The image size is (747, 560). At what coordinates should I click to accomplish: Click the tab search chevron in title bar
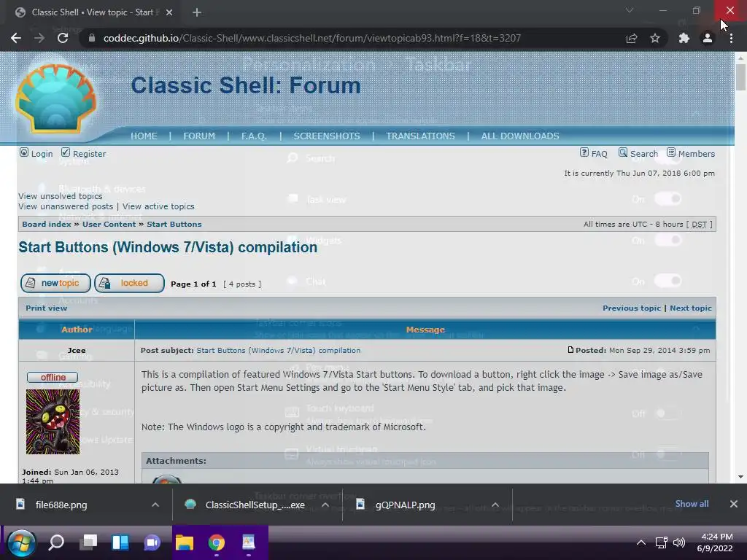[x=630, y=10]
